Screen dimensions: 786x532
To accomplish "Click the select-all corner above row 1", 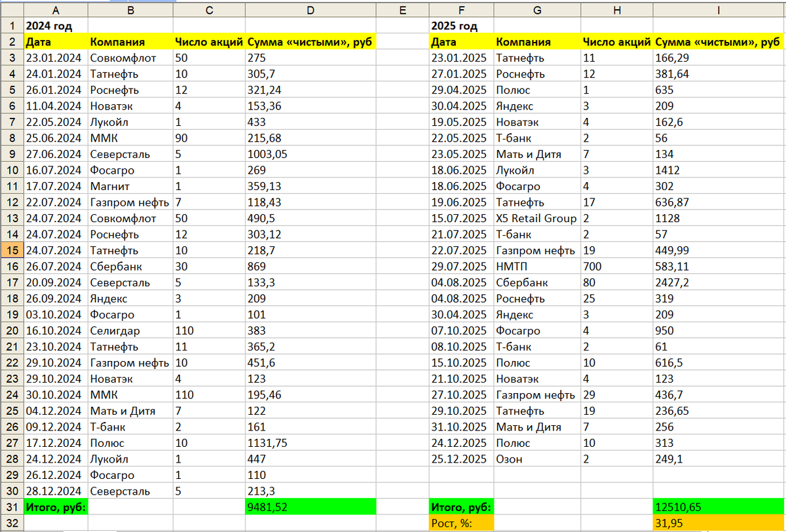I will point(12,10).
